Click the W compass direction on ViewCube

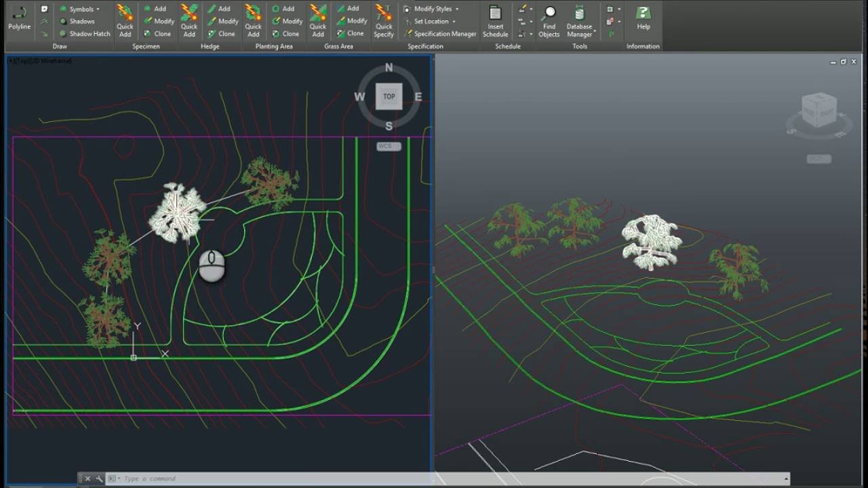tap(359, 97)
